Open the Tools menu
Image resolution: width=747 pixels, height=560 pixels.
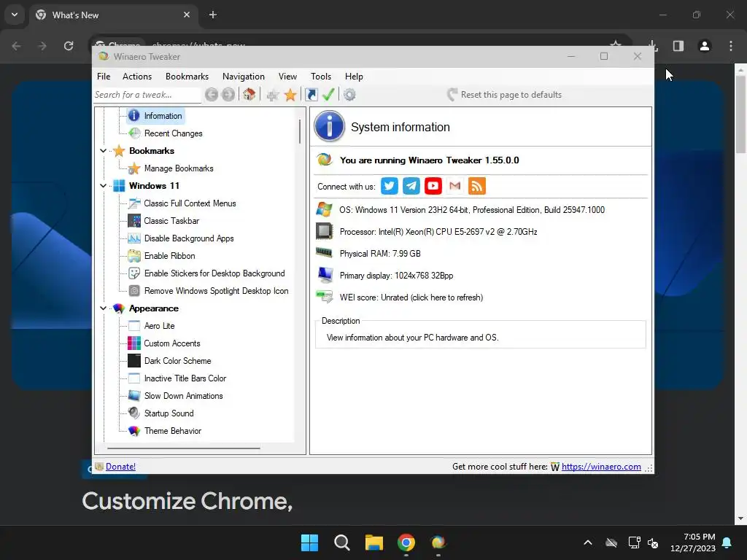[321, 76]
